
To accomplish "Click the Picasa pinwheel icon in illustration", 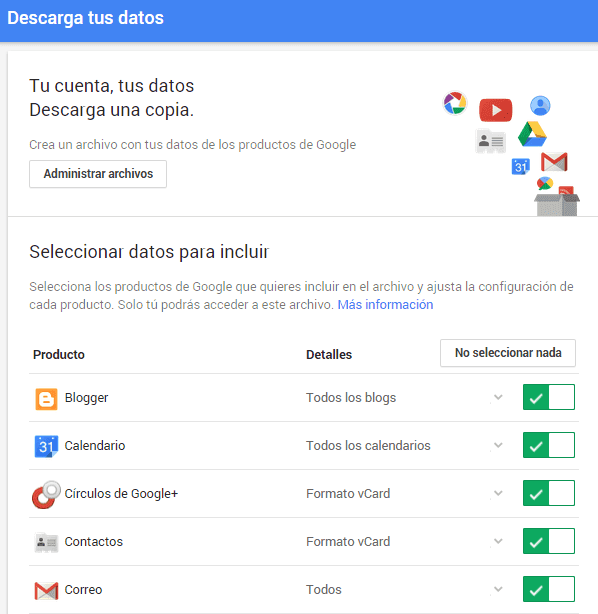I will point(455,103).
